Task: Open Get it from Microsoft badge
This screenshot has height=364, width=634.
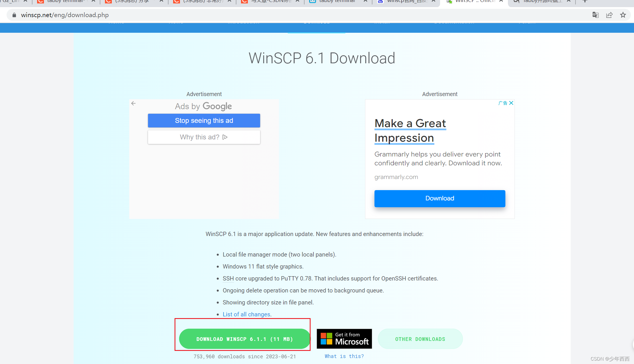Action: [344, 339]
